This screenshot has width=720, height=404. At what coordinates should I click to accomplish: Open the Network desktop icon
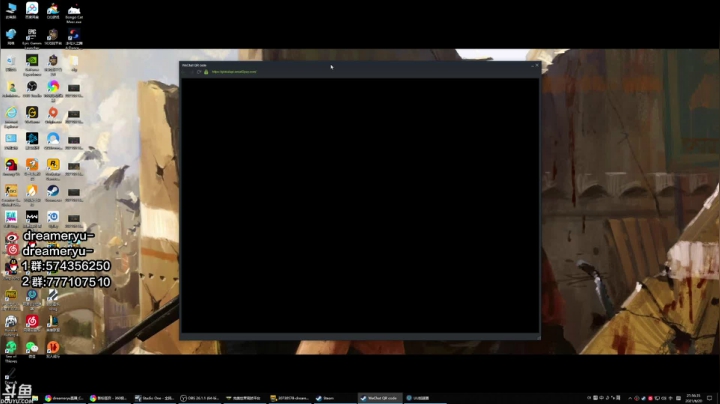point(11,36)
